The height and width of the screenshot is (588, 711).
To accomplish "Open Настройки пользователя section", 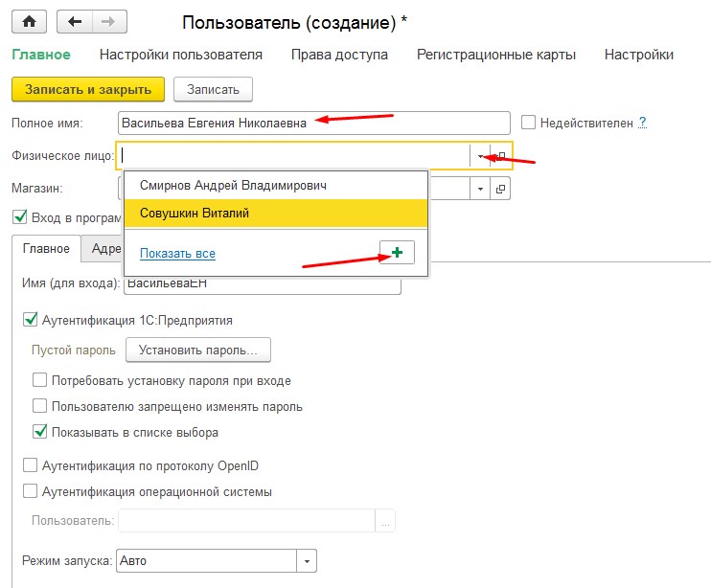I will pos(181,55).
